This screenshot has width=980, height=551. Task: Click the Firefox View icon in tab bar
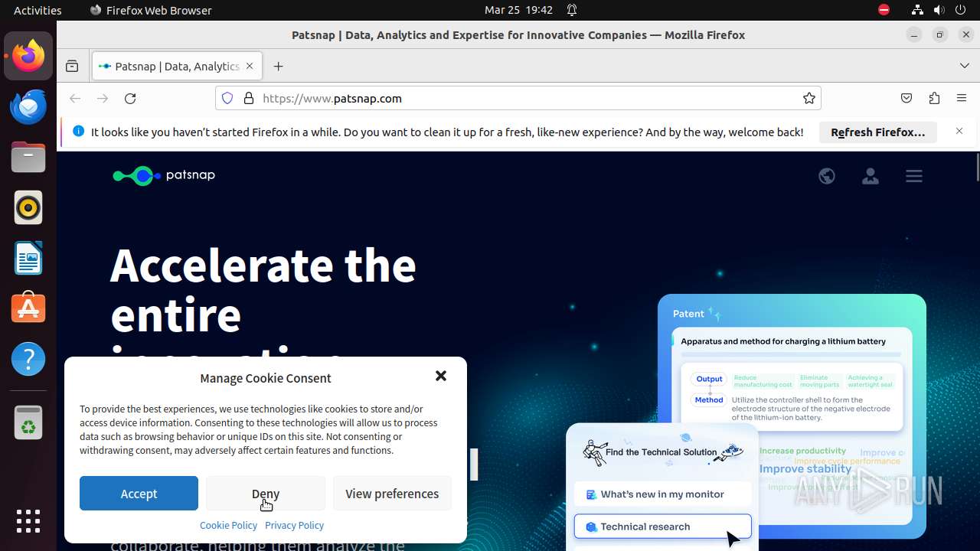[72, 67]
